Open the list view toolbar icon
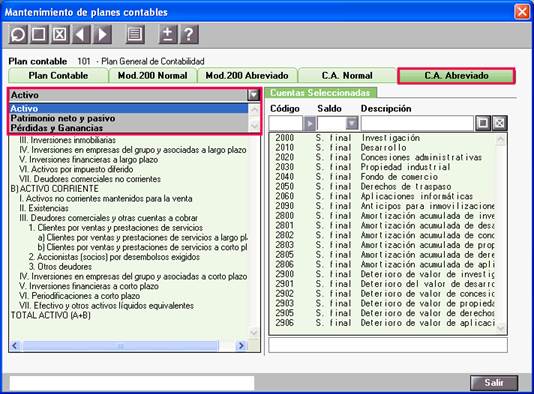 click(x=135, y=34)
